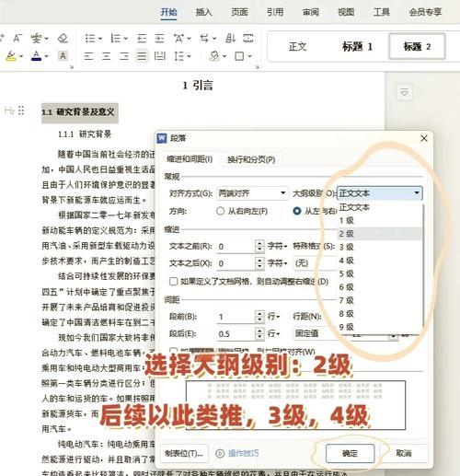Click the shading paint bucket icon

214,56
